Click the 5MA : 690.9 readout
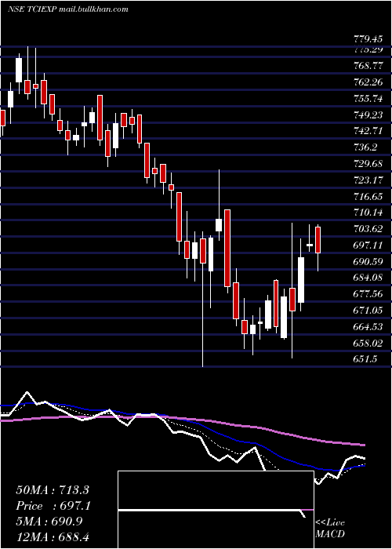The height and width of the screenshot is (549, 392). click(x=49, y=522)
